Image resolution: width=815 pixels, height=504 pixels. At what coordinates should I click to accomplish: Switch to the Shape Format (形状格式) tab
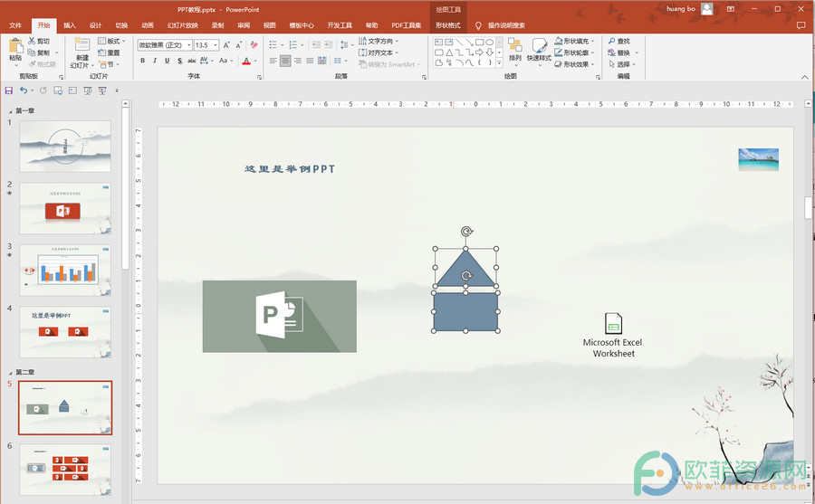(x=448, y=25)
